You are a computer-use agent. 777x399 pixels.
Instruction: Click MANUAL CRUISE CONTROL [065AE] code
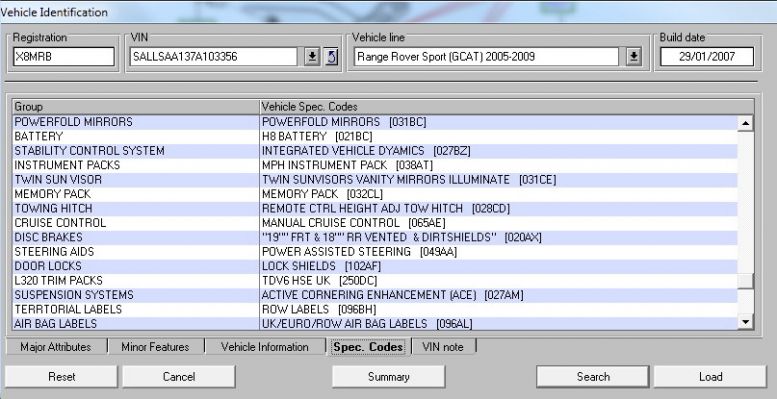click(x=354, y=223)
